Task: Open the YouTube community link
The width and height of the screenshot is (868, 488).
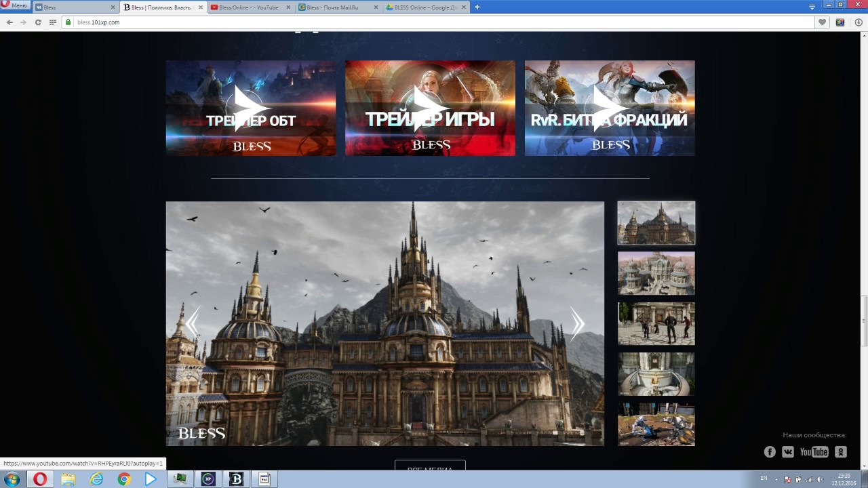Action: (x=814, y=451)
